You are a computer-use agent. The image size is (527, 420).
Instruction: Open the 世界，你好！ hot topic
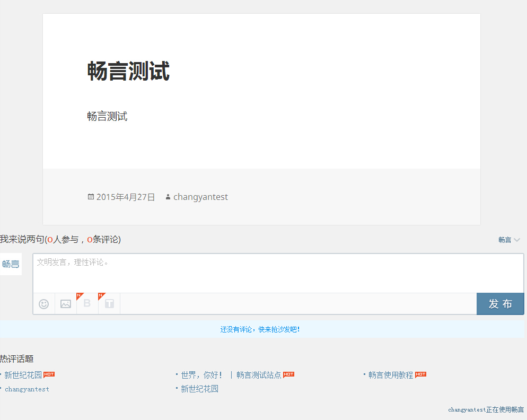point(201,375)
